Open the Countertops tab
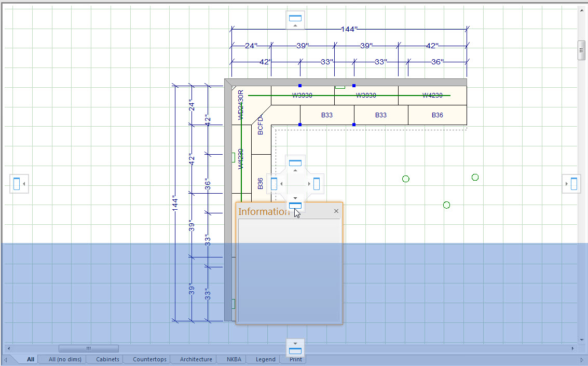The height and width of the screenshot is (366, 588). pos(149,359)
